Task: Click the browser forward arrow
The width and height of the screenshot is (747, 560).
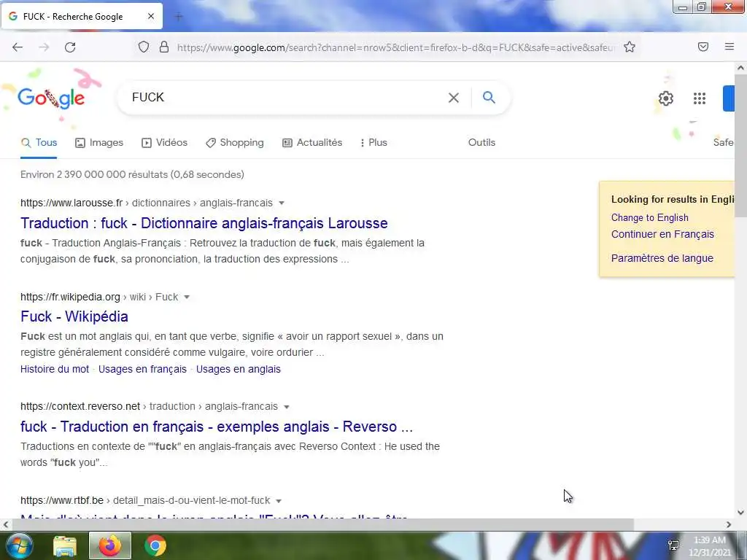Action: coord(44,47)
